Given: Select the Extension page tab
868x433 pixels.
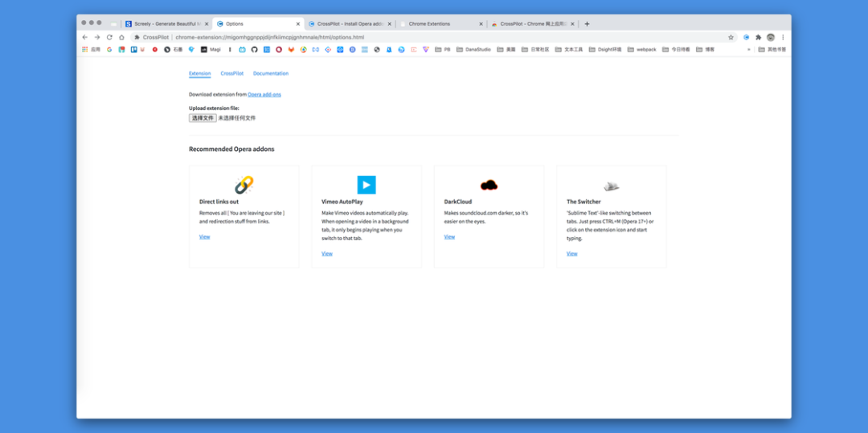Looking at the screenshot, I should click(x=200, y=74).
